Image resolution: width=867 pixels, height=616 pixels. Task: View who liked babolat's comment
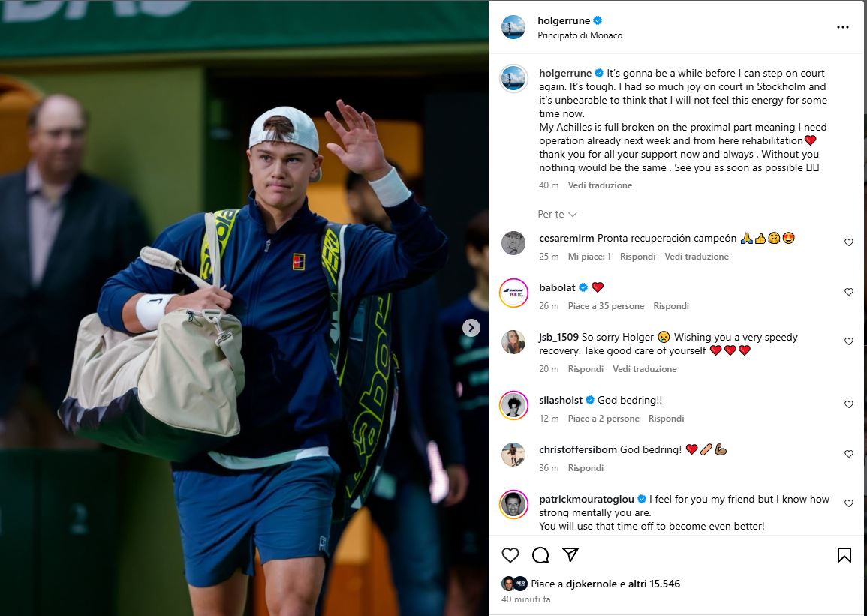pyautogui.click(x=606, y=306)
